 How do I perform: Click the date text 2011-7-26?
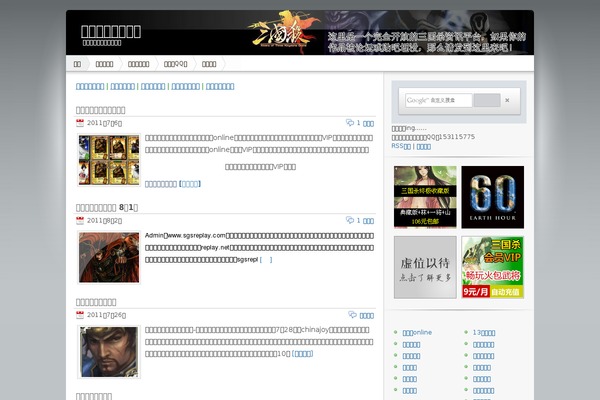(106, 315)
